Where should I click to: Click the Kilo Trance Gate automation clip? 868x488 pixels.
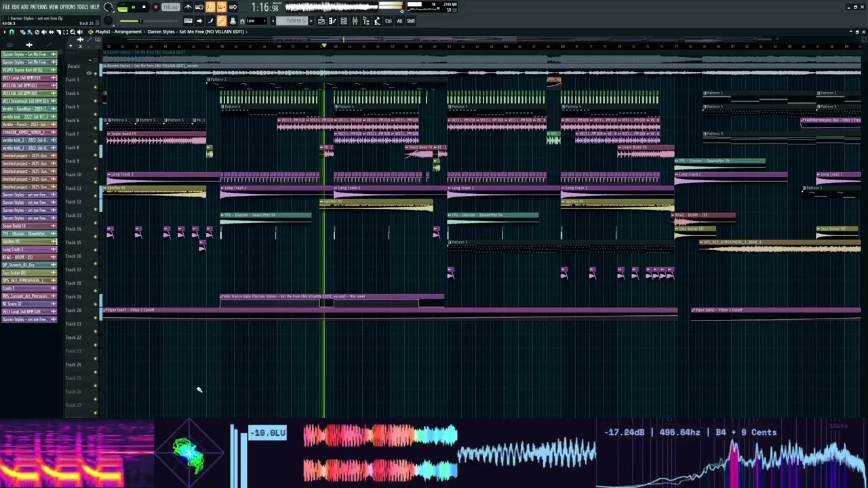tap(332, 300)
